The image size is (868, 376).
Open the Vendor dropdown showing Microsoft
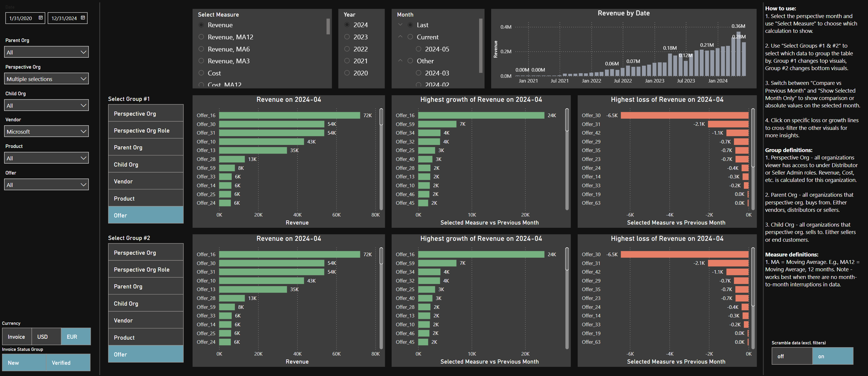click(47, 131)
